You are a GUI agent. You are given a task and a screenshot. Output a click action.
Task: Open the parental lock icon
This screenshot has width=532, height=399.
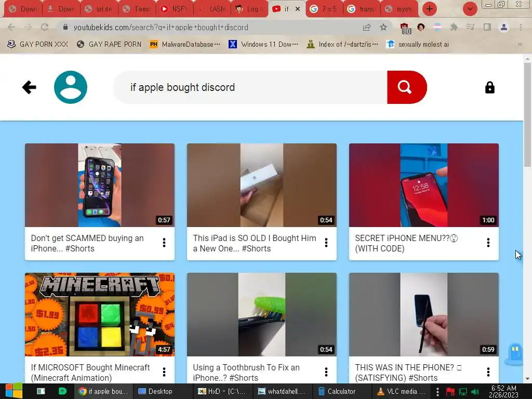(x=489, y=87)
